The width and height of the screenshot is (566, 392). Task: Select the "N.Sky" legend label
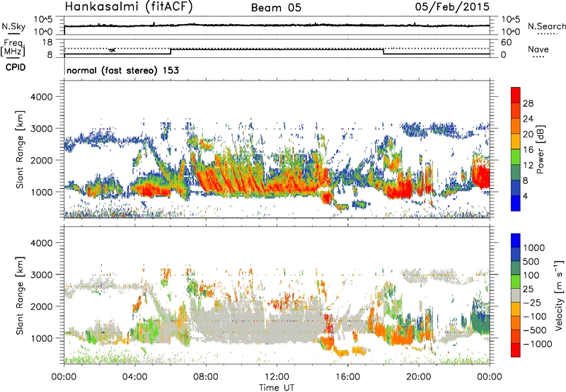pos(13,26)
